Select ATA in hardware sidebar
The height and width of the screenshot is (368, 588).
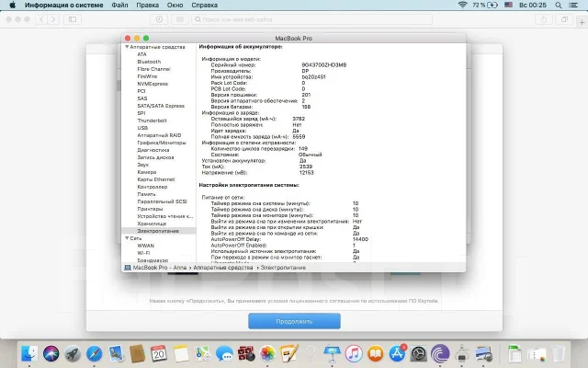point(141,54)
